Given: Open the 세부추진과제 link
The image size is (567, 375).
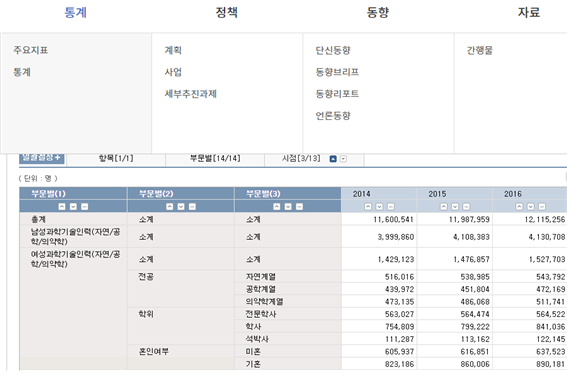Looking at the screenshot, I should click(191, 94).
